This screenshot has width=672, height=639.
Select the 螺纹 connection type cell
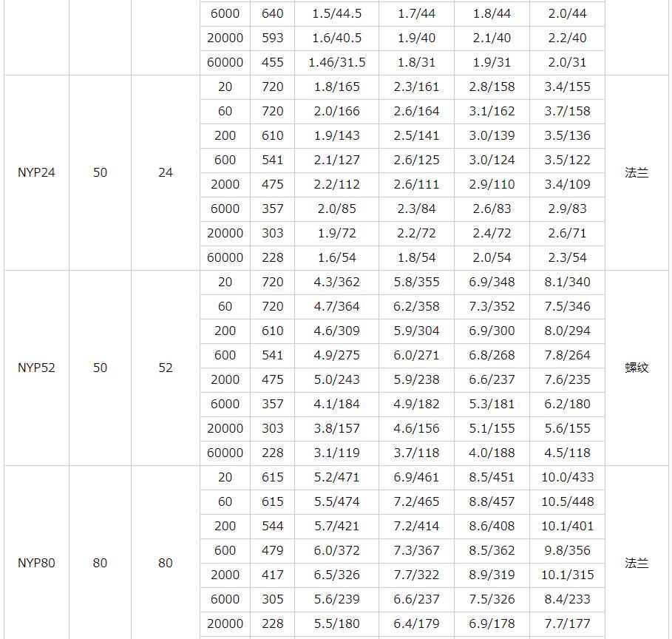pyautogui.click(x=636, y=368)
